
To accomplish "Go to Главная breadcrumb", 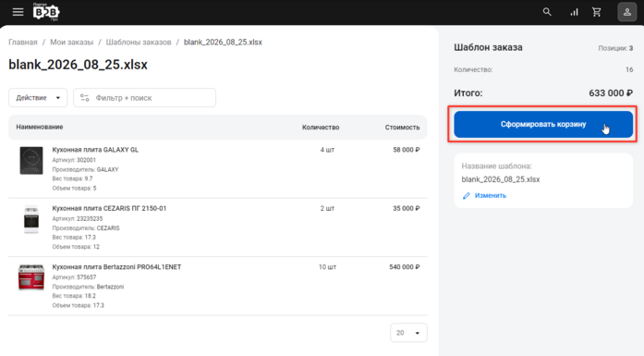I will point(23,43).
